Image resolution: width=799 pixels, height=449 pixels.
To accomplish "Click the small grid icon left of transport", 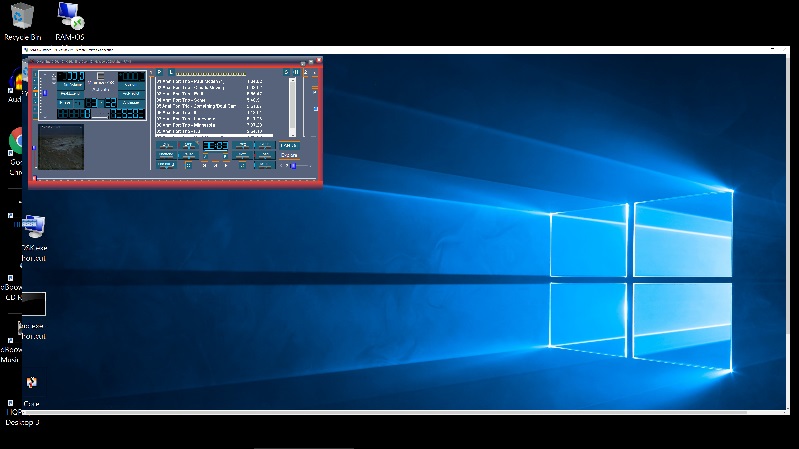I will coord(188,165).
